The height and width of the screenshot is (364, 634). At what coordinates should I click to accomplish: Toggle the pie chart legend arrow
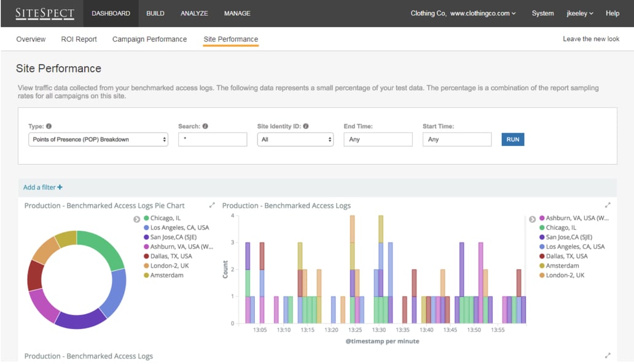point(137,219)
